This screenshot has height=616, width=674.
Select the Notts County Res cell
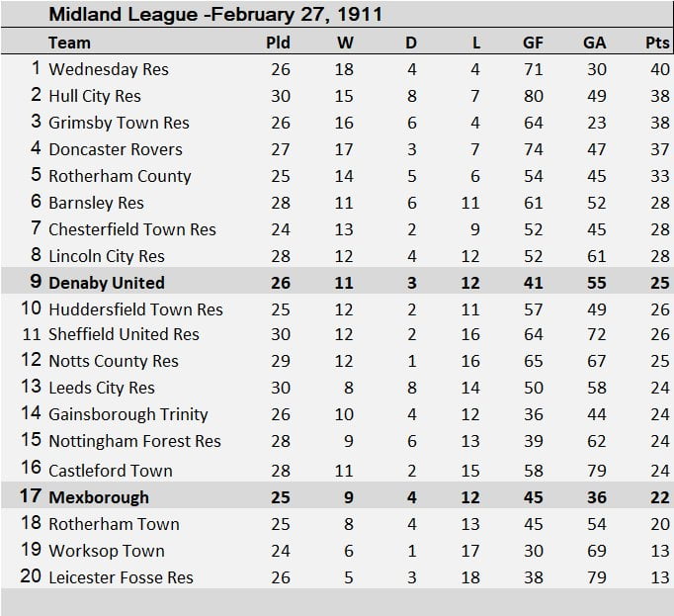[114, 362]
